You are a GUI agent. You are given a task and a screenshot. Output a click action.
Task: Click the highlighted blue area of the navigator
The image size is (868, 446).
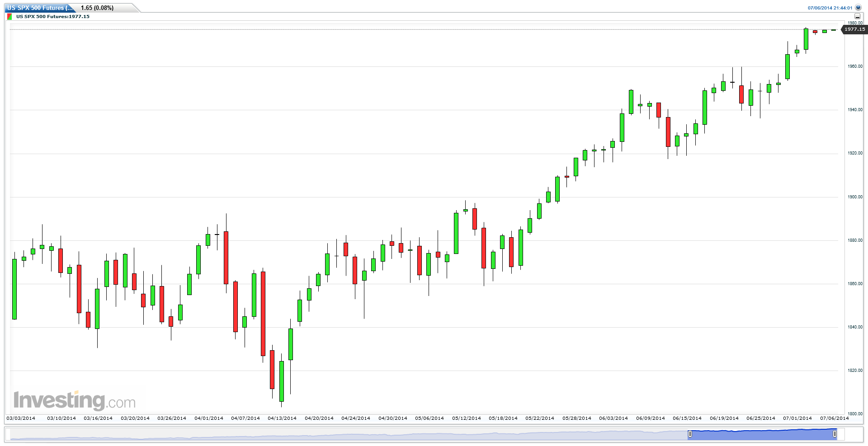[x=762, y=434]
